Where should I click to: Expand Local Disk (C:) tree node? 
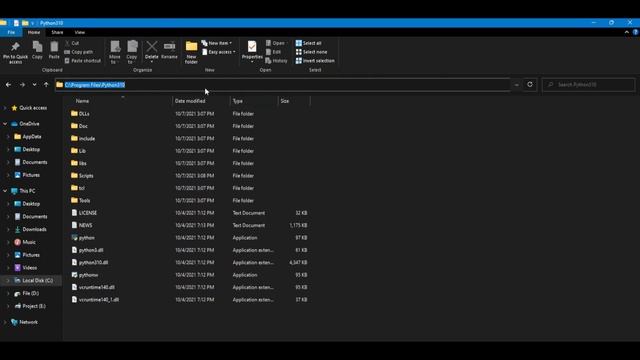[8, 280]
